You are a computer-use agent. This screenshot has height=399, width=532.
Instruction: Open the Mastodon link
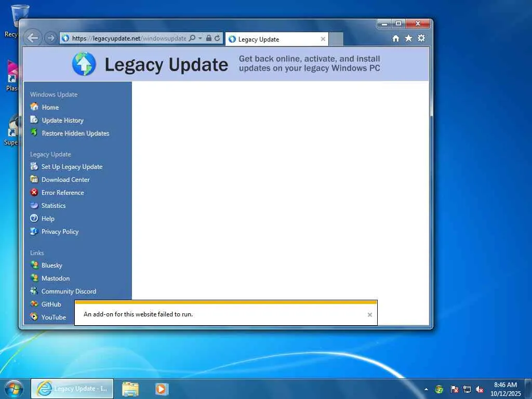pos(55,278)
